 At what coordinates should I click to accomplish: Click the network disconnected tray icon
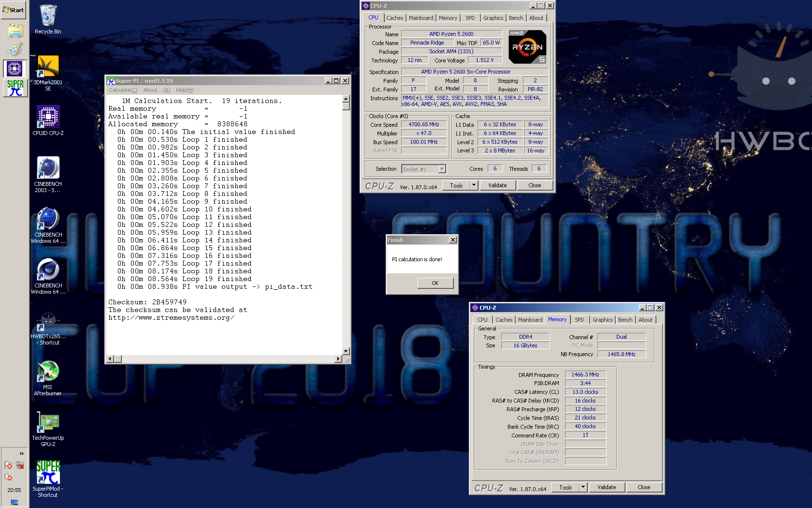pyautogui.click(x=20, y=465)
